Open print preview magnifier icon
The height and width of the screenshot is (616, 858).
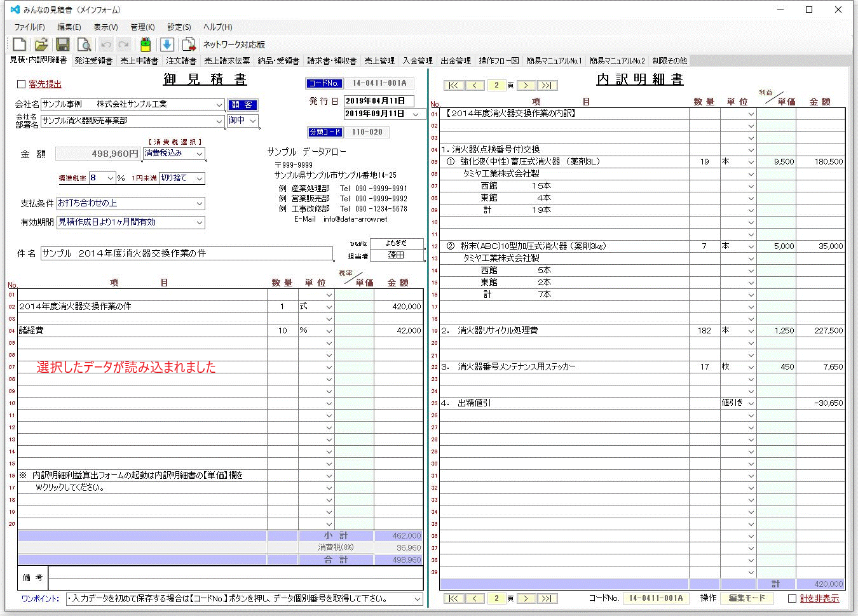coord(84,44)
